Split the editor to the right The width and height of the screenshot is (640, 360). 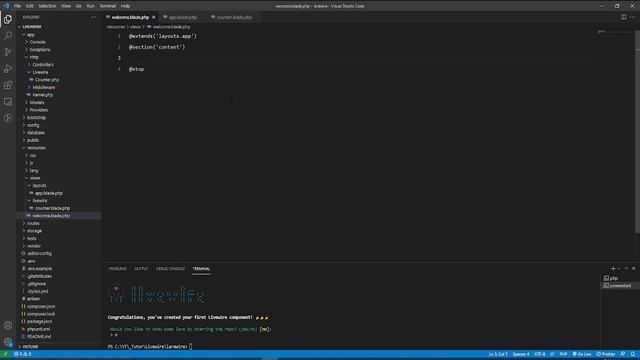coord(623,17)
